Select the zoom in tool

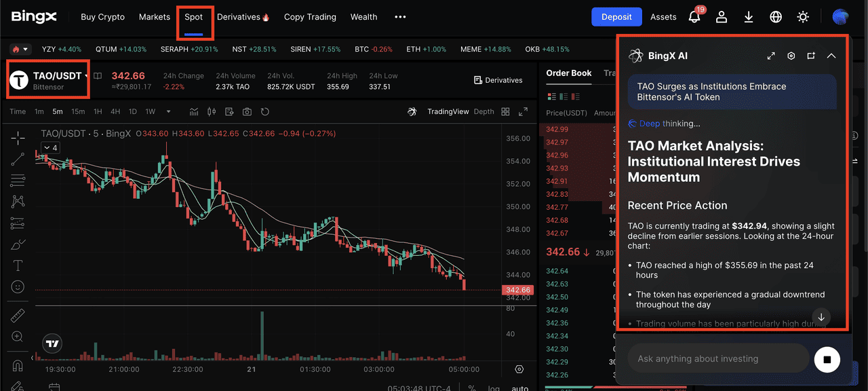tap(18, 337)
